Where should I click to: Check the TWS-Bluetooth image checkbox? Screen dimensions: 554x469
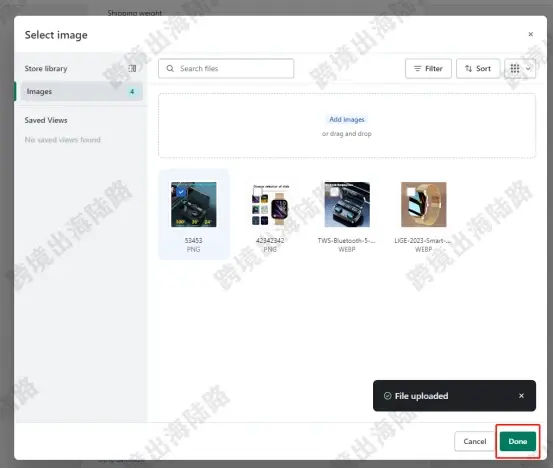(334, 192)
